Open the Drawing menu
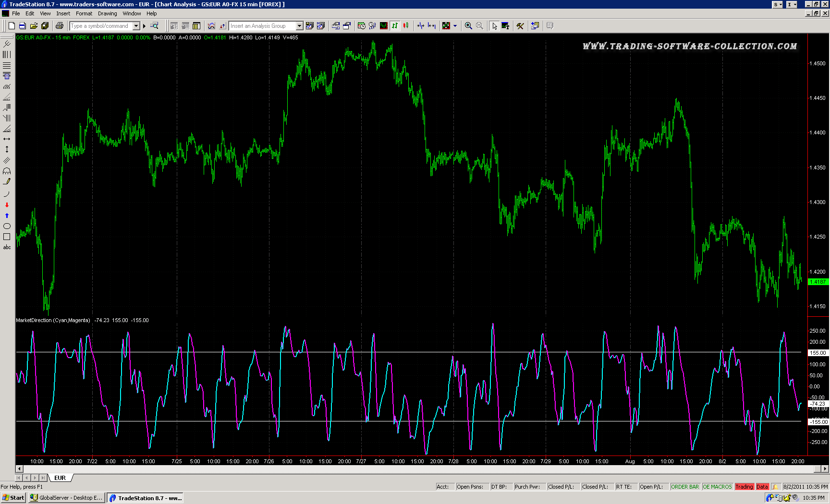This screenshot has width=830, height=504. [107, 13]
